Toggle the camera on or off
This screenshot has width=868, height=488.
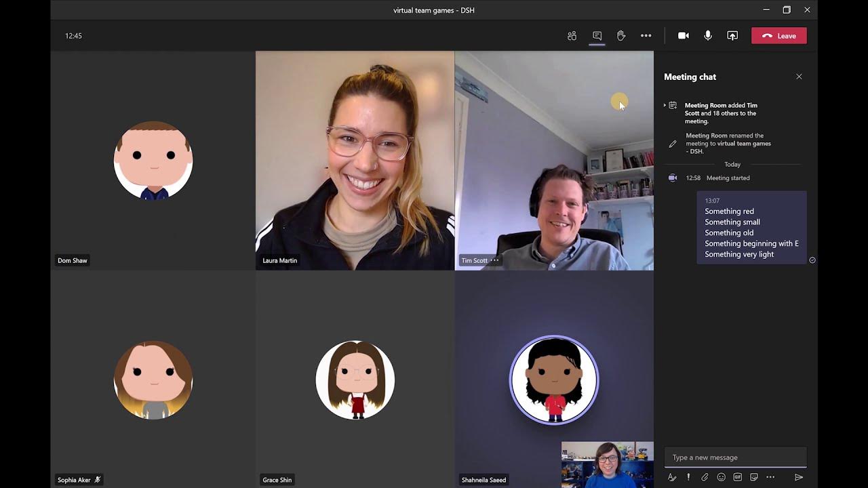(x=684, y=36)
